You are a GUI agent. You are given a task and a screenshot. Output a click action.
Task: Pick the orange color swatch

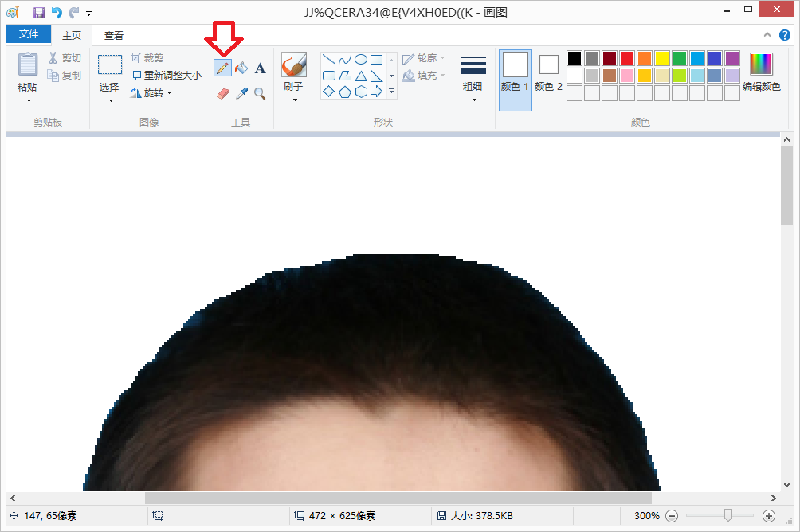(x=645, y=57)
